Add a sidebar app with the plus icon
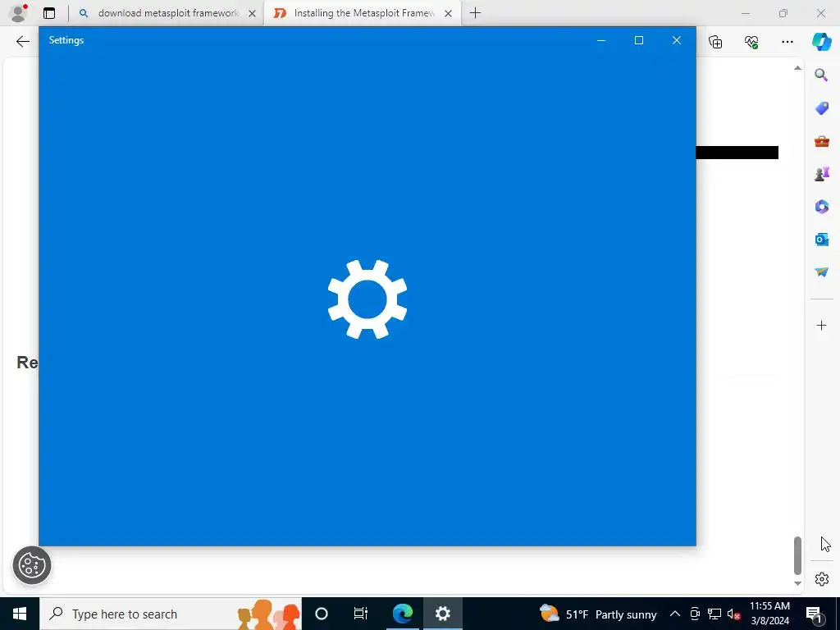 pos(821,325)
